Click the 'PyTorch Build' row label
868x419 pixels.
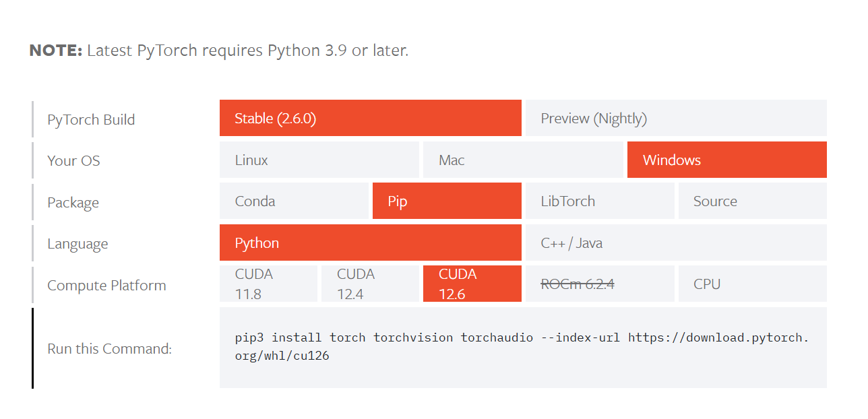(x=90, y=119)
